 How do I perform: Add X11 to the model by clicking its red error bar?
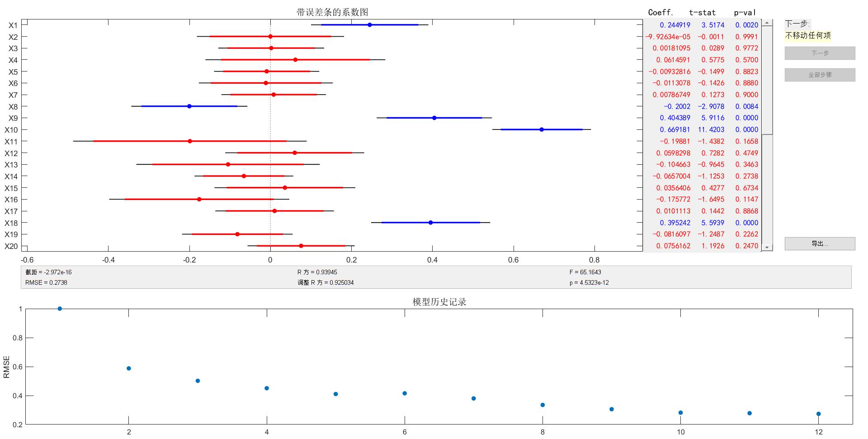pos(189,141)
